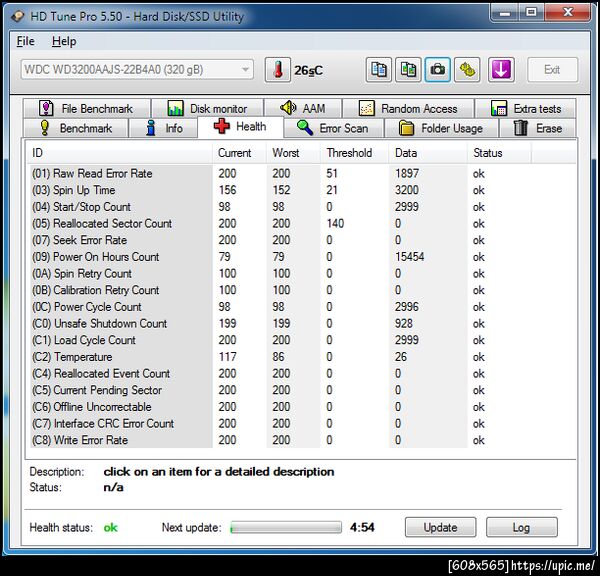Click the thermometer temperature icon
This screenshot has height=576, width=600.
pyautogui.click(x=278, y=70)
